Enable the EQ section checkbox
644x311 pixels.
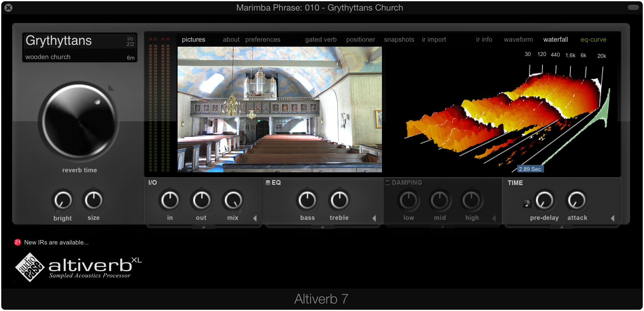click(x=268, y=183)
